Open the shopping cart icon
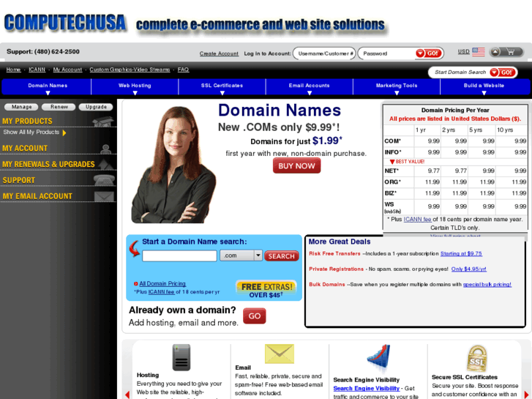 pos(510,52)
